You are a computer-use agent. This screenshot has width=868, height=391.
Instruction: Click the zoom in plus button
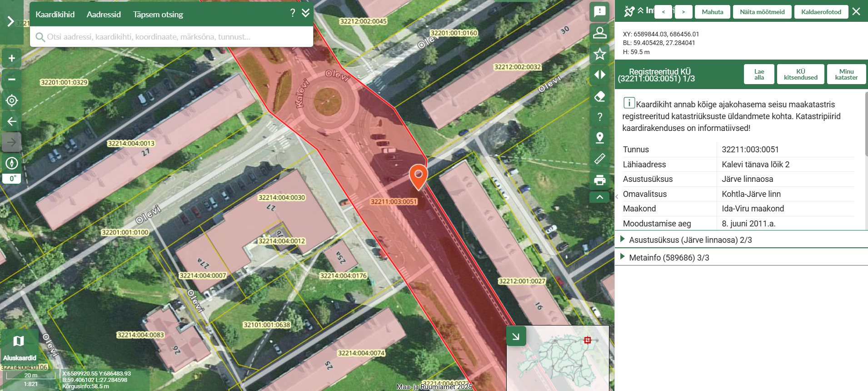coord(12,58)
